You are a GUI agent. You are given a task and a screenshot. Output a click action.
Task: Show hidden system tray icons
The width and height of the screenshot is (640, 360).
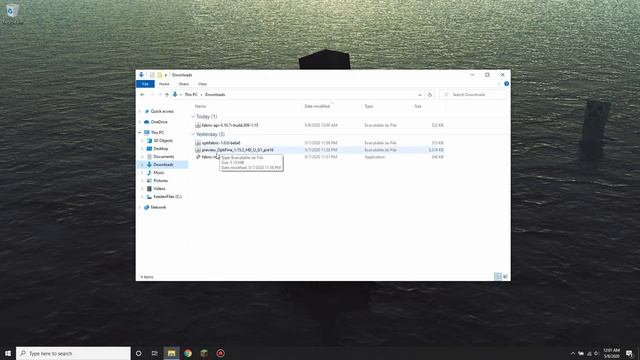click(x=573, y=353)
